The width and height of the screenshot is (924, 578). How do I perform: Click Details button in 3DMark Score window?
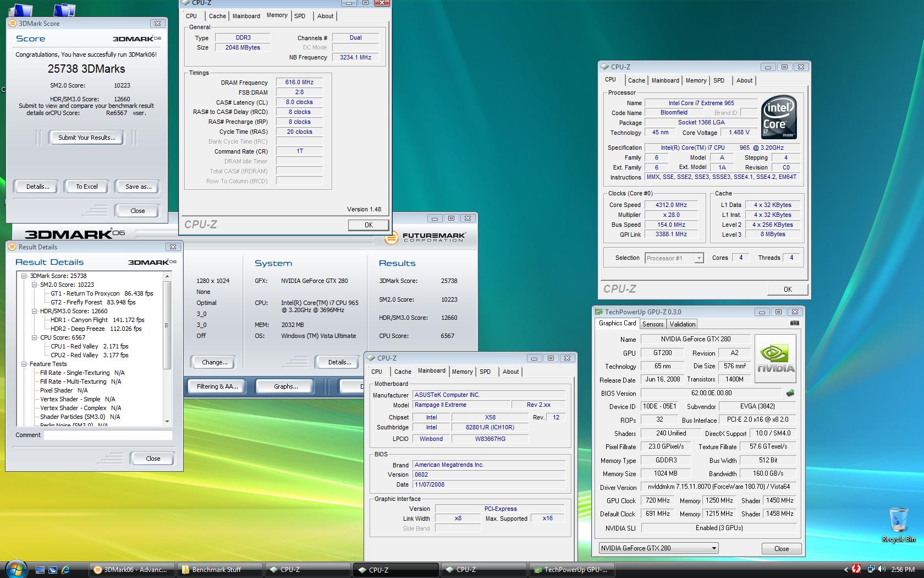pyautogui.click(x=37, y=187)
